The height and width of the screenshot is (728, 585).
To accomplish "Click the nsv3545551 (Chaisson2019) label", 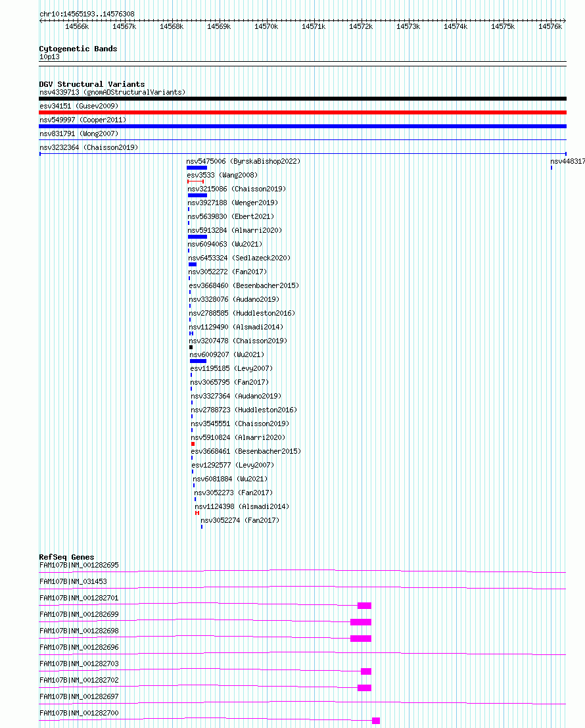I will point(240,424).
